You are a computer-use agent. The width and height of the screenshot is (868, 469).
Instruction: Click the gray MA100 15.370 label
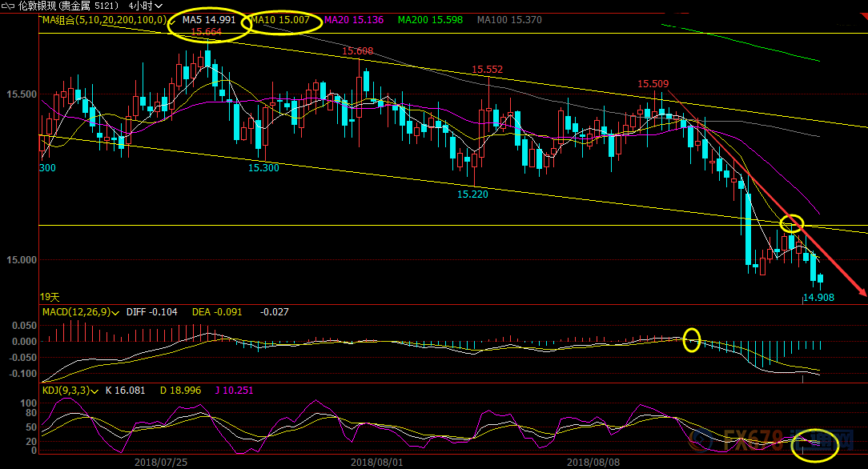click(x=508, y=19)
